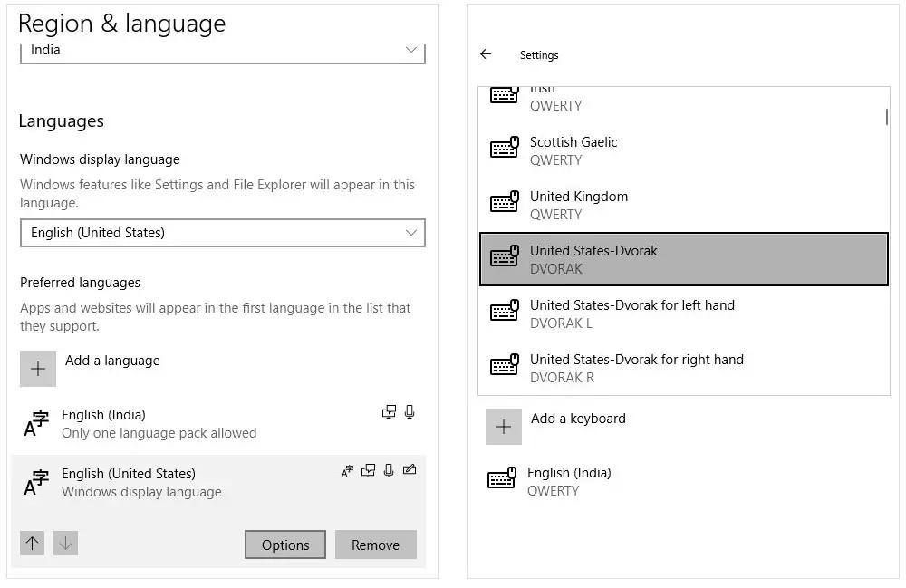Click keyboard icon beside Scottish Gaelic
The width and height of the screenshot is (906, 588).
click(x=504, y=148)
